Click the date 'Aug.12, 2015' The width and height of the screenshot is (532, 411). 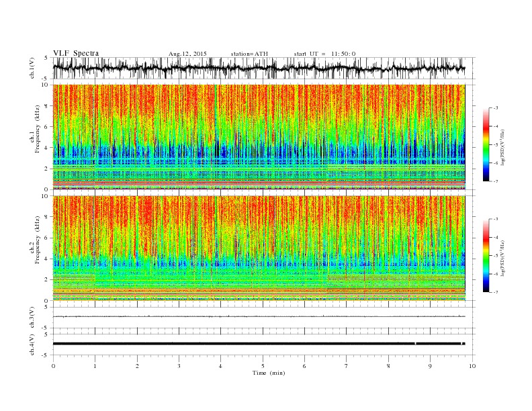tap(187, 54)
